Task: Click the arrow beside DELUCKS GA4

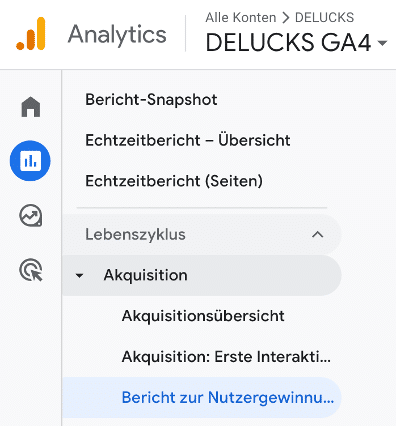Action: (382, 43)
